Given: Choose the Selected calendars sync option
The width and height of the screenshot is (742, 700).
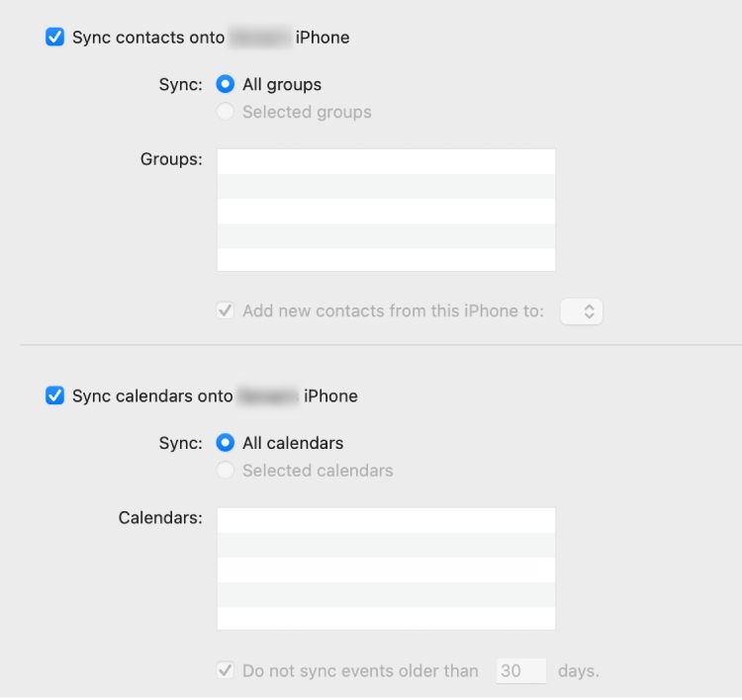Looking at the screenshot, I should (x=226, y=471).
